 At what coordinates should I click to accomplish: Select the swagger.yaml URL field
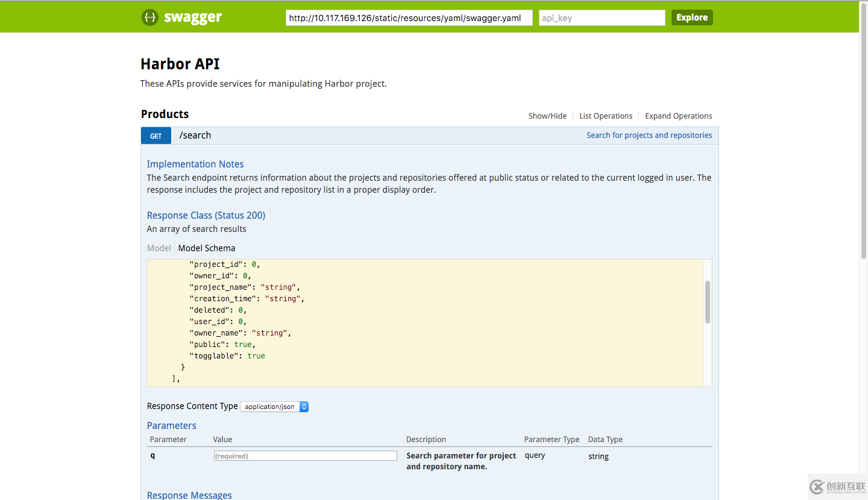pyautogui.click(x=409, y=17)
